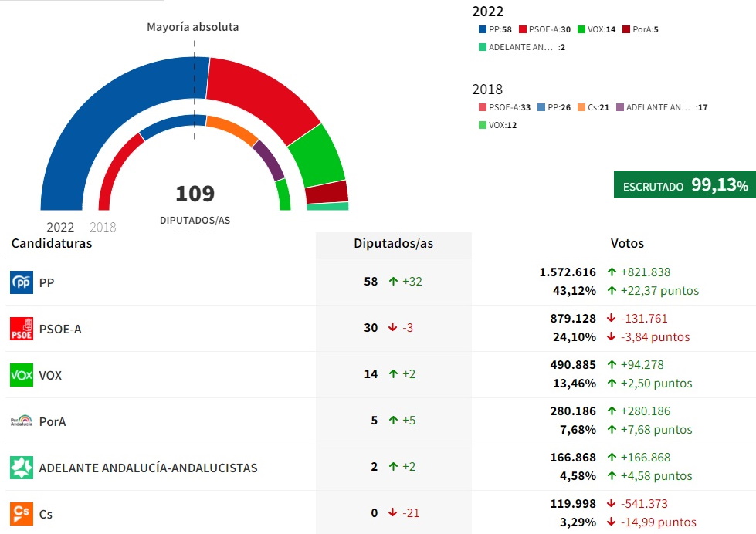Click the Votos column header
Viewport: 756px width, 534px height.
(x=627, y=243)
